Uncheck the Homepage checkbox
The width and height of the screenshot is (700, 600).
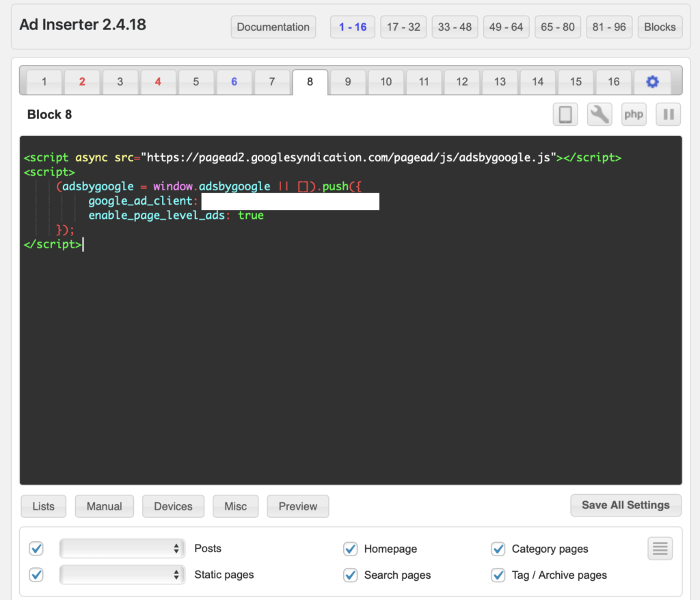click(x=351, y=549)
